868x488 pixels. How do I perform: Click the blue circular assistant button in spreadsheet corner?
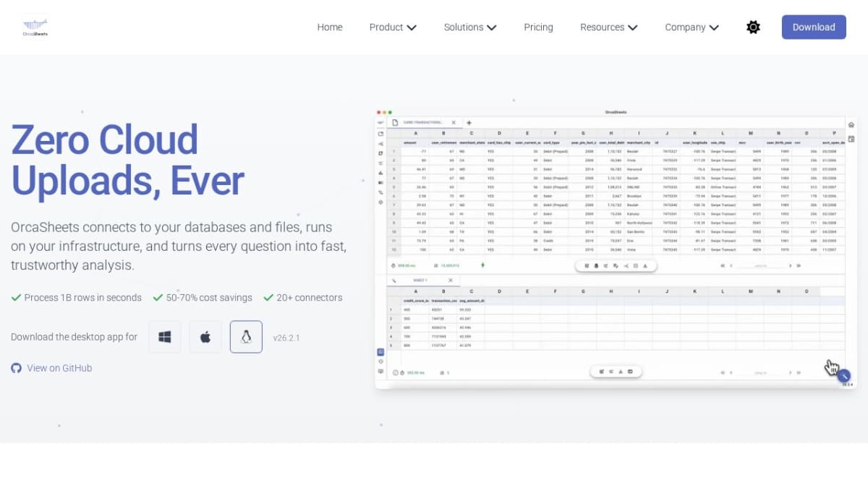point(843,375)
